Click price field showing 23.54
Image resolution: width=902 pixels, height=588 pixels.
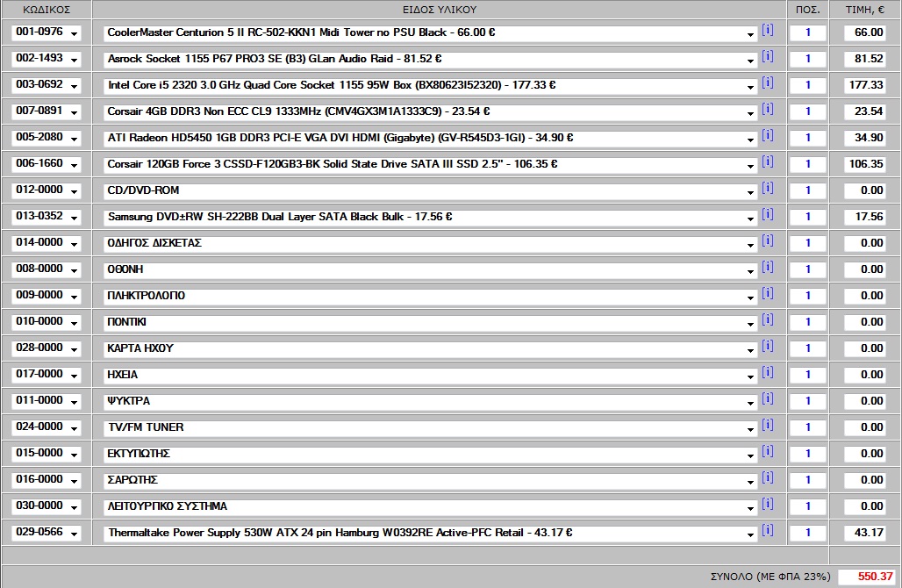(x=864, y=111)
